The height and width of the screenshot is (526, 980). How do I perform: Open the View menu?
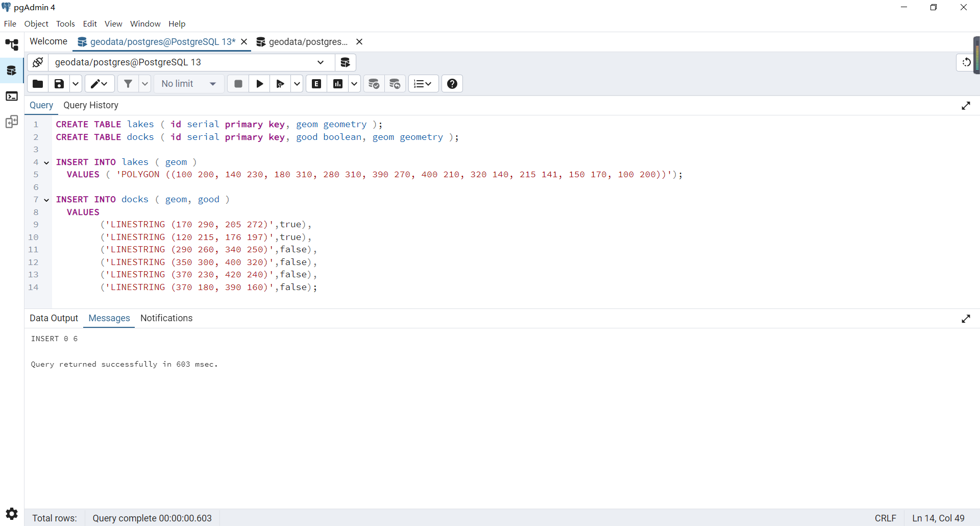click(113, 23)
